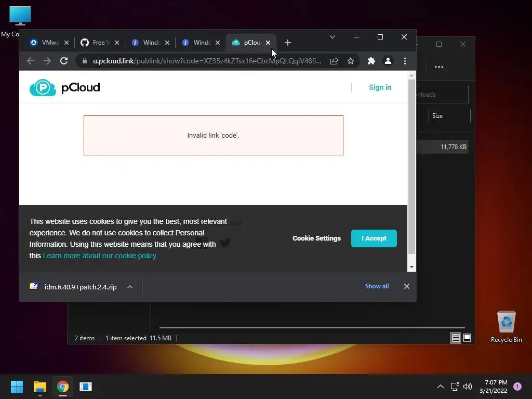Open the Chrome three-dot menu
The width and height of the screenshot is (532, 399).
tap(405, 61)
